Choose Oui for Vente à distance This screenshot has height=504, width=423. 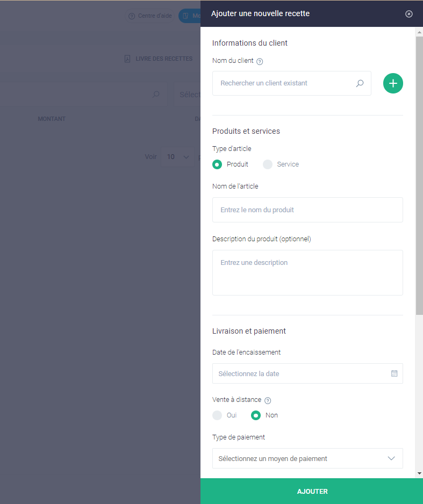coord(217,415)
